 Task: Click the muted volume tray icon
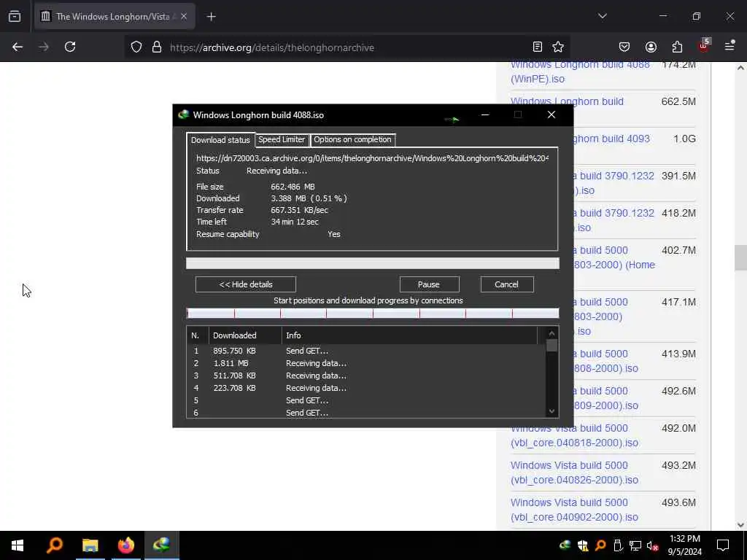pyautogui.click(x=652, y=545)
